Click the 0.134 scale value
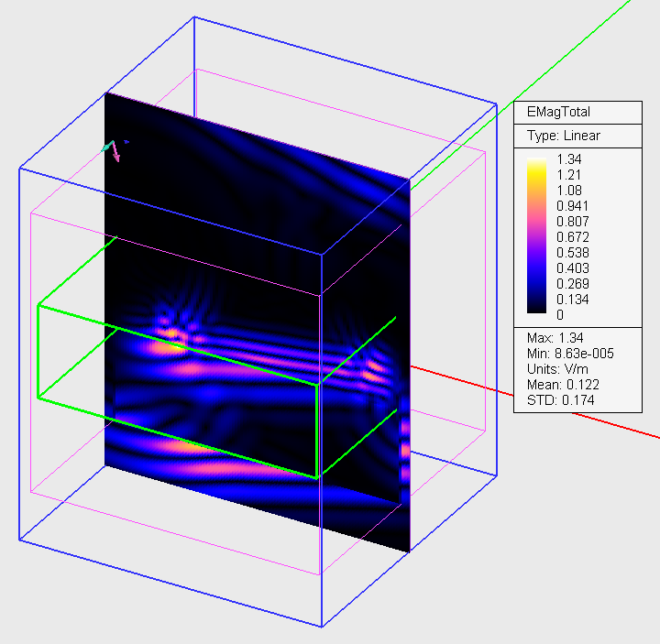Screen dimensions: 660x644 572,299
